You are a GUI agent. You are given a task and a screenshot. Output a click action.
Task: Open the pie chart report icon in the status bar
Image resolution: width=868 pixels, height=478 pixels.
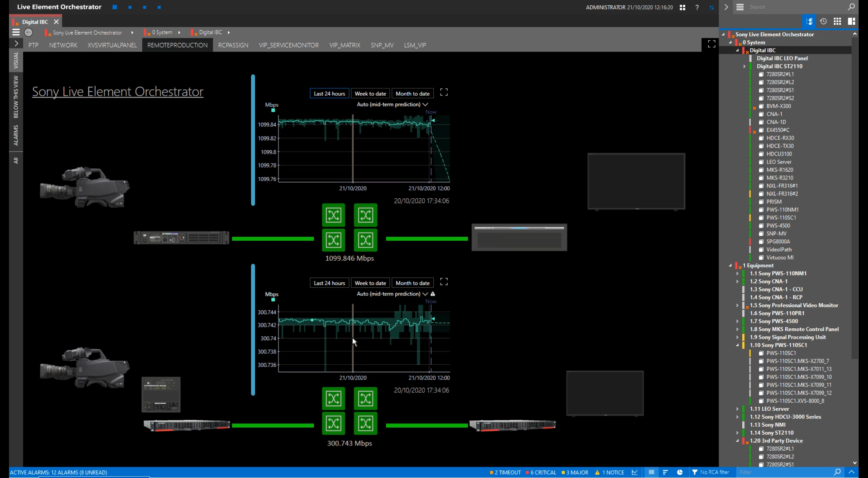(x=680, y=472)
